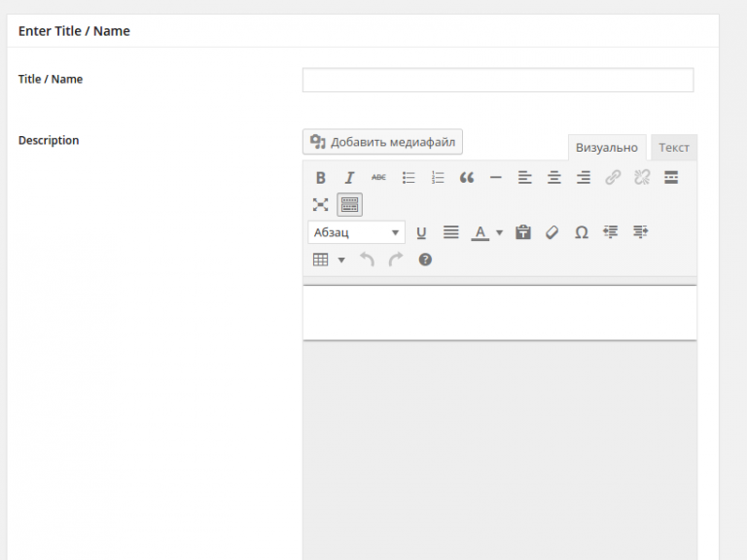Insert special character with Omega icon

pyautogui.click(x=581, y=232)
